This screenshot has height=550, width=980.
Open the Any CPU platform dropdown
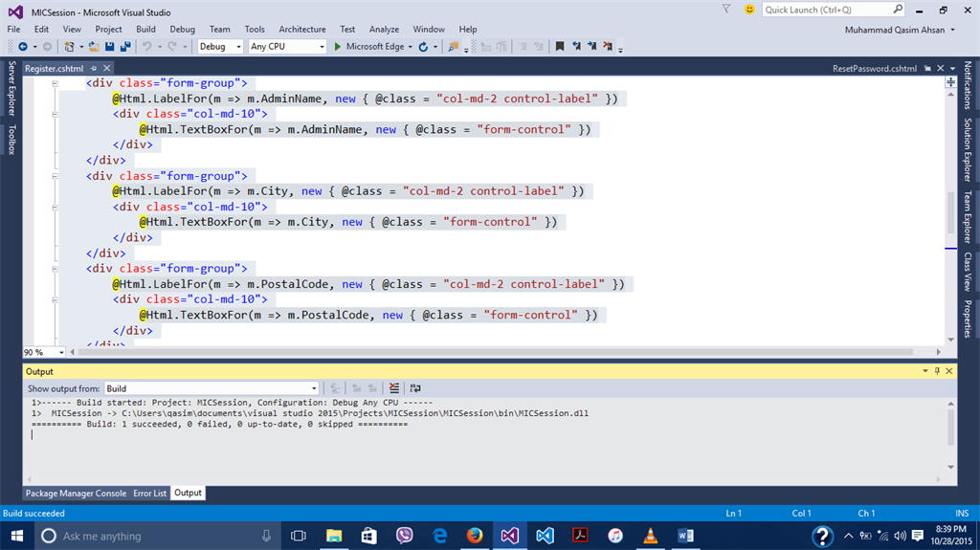tap(287, 46)
